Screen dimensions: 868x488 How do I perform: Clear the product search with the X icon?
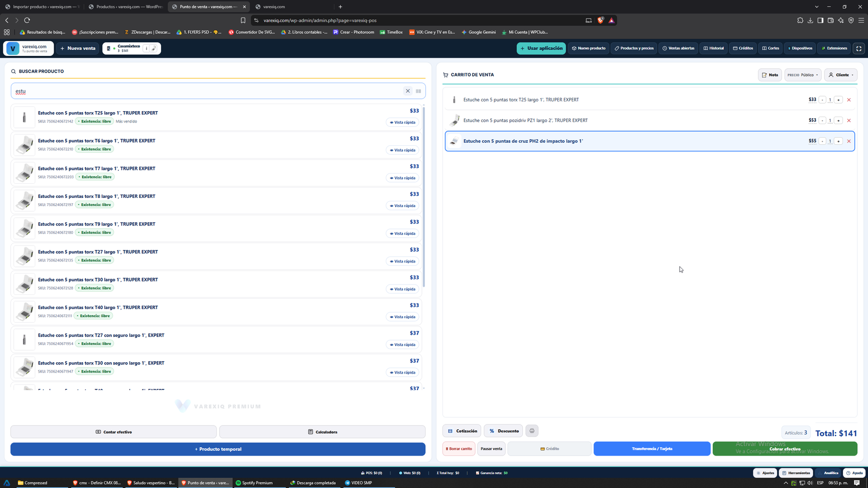point(408,91)
